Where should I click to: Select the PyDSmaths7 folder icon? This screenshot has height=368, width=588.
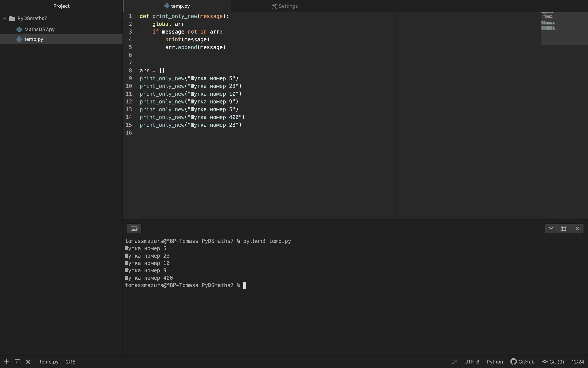click(12, 18)
